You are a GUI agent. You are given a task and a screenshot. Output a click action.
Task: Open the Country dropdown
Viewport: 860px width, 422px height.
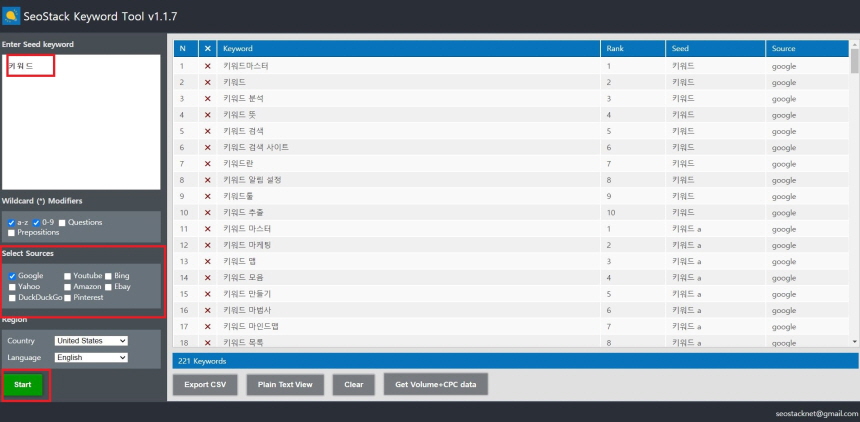pos(91,341)
